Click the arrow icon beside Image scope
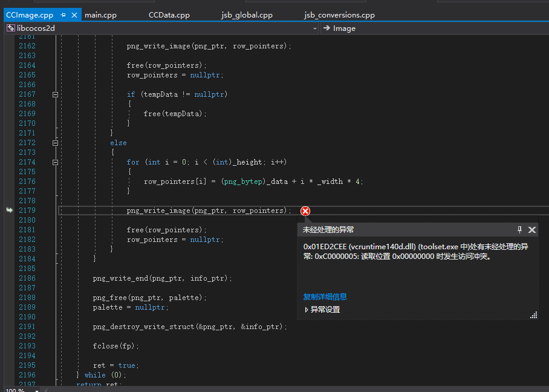549x392 pixels. point(326,28)
